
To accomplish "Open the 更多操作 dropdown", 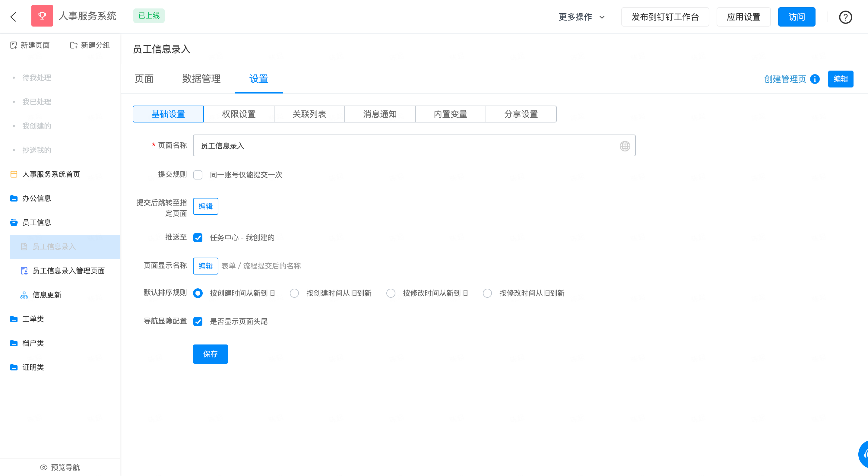I will pyautogui.click(x=581, y=17).
